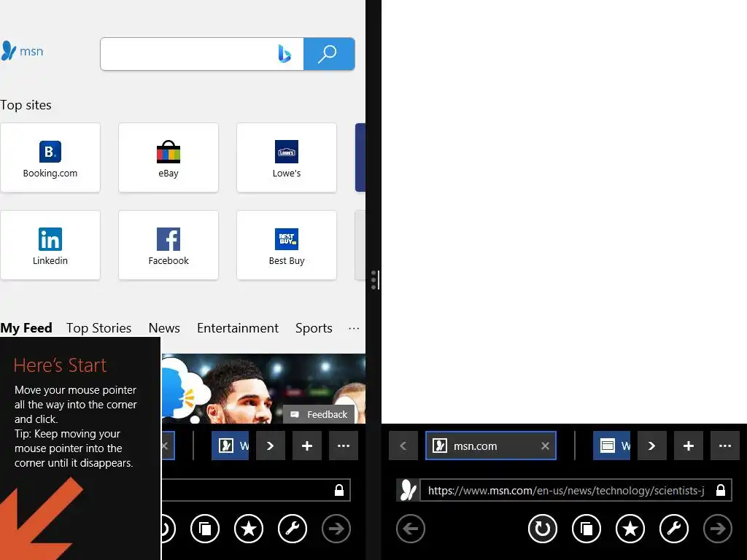Click the 'Top sites' heading
Image resolution: width=747 pixels, height=560 pixels.
click(x=26, y=105)
